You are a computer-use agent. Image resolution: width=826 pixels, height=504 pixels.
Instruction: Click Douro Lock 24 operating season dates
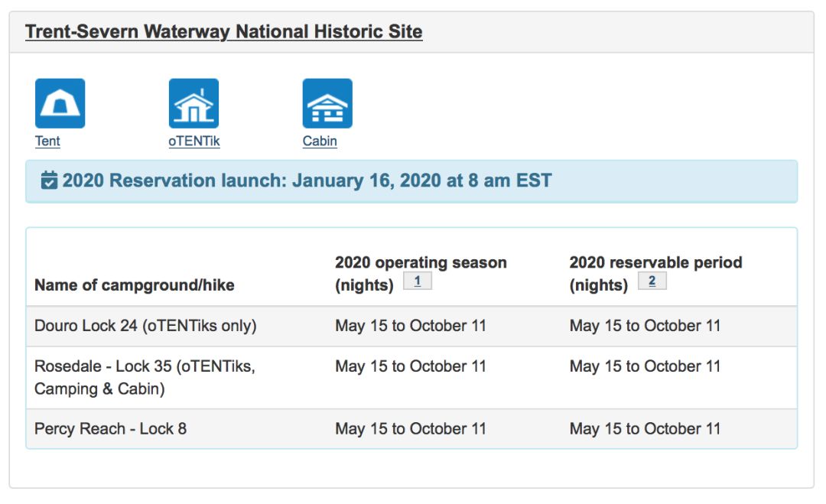click(x=411, y=326)
